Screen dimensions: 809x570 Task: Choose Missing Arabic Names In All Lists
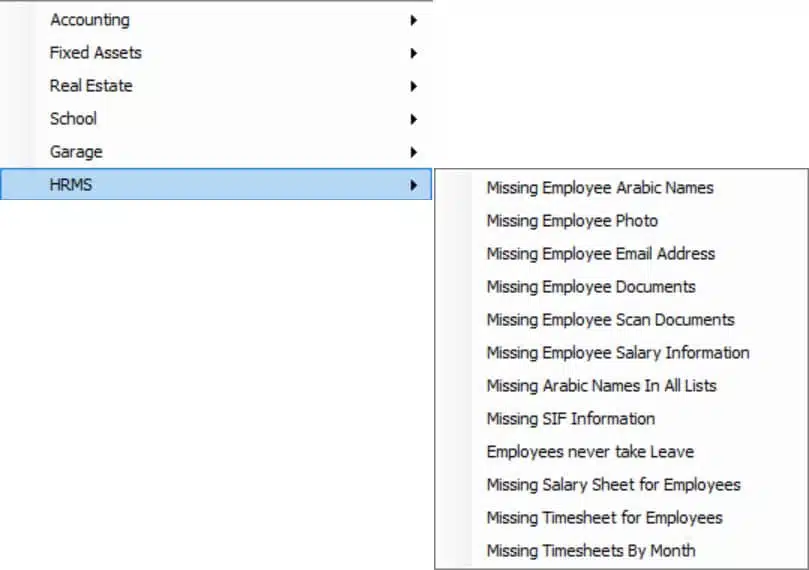pyautogui.click(x=621, y=386)
